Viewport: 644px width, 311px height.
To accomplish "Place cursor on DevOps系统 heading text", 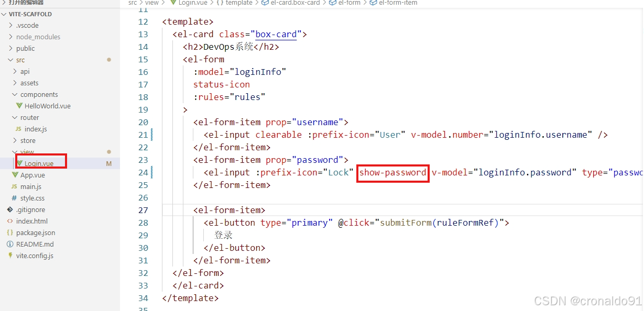I will 228,47.
